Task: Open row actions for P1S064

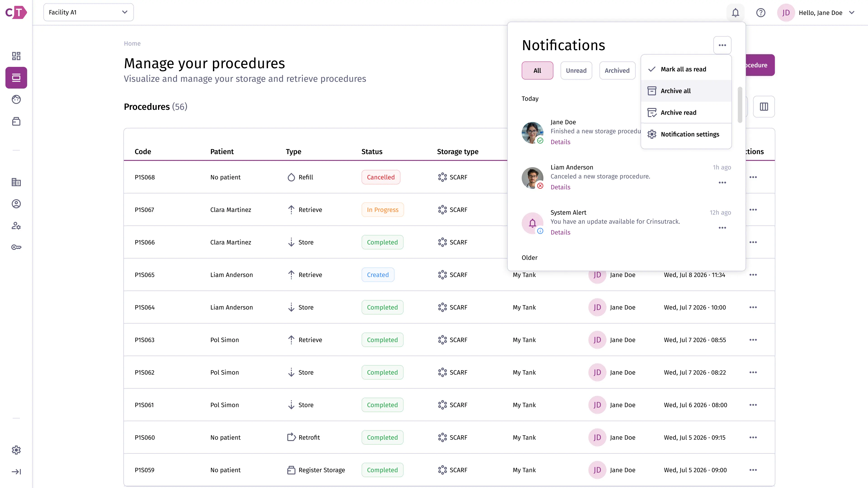Action: coord(753,307)
